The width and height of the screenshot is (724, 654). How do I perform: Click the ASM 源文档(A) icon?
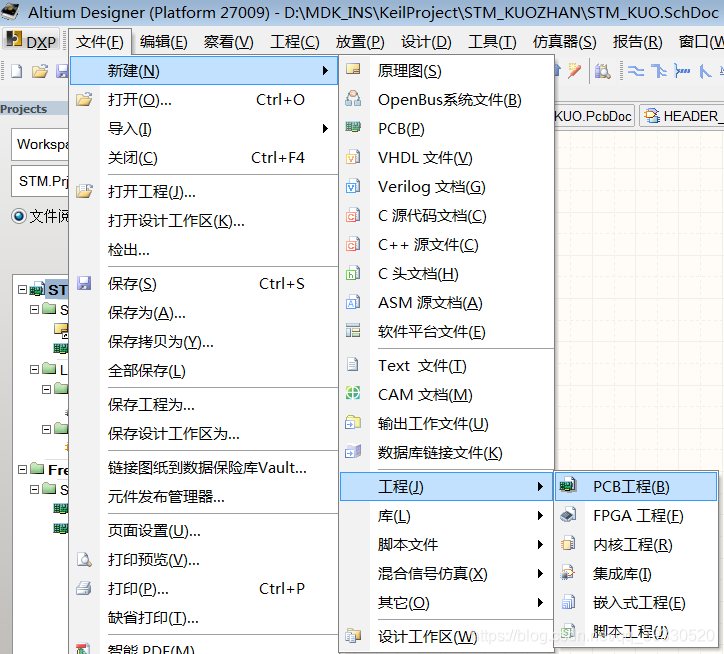tap(353, 303)
